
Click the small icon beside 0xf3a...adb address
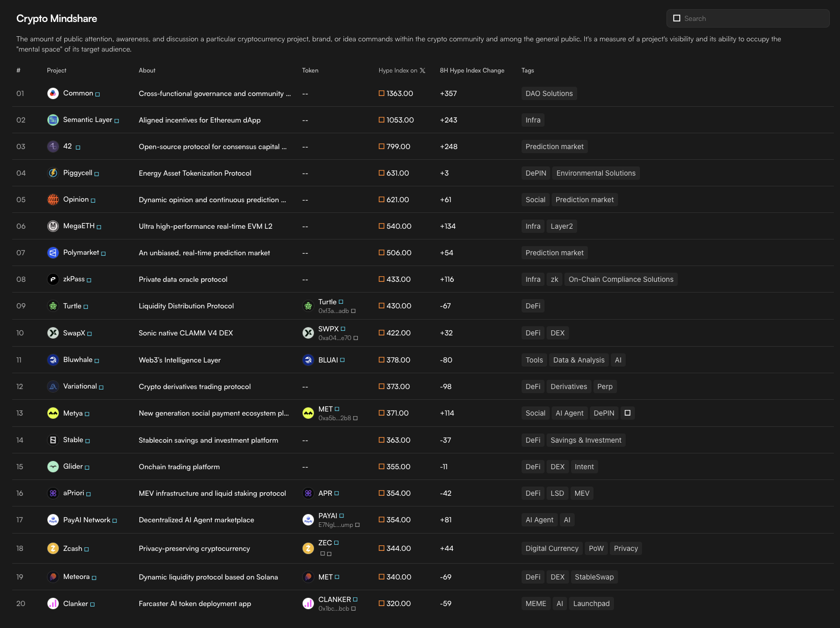coord(353,311)
